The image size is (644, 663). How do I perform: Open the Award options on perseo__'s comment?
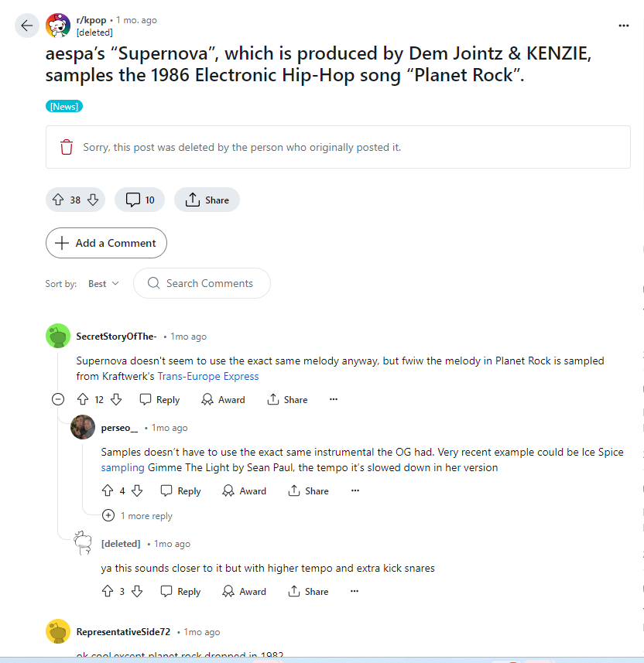(x=244, y=490)
